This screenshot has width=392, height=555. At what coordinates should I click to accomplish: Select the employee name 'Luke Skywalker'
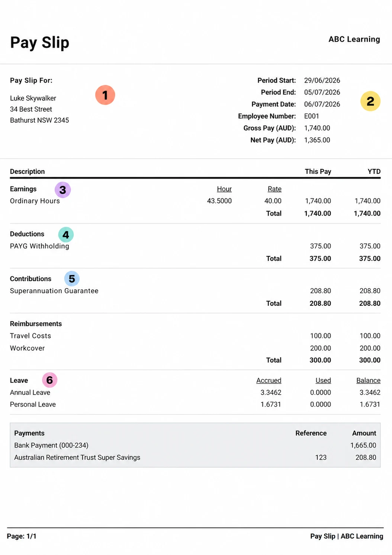(x=33, y=98)
